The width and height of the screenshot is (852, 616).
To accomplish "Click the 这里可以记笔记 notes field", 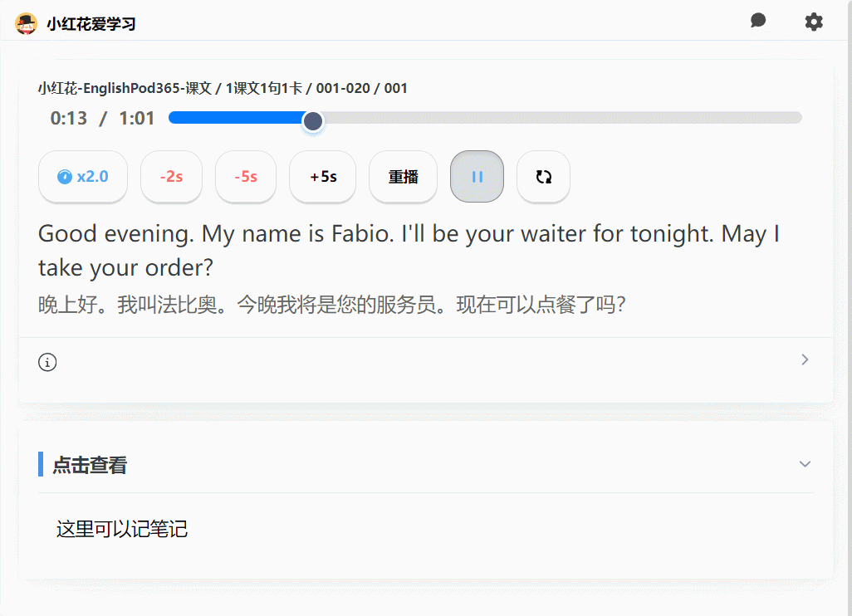I will pos(122,529).
